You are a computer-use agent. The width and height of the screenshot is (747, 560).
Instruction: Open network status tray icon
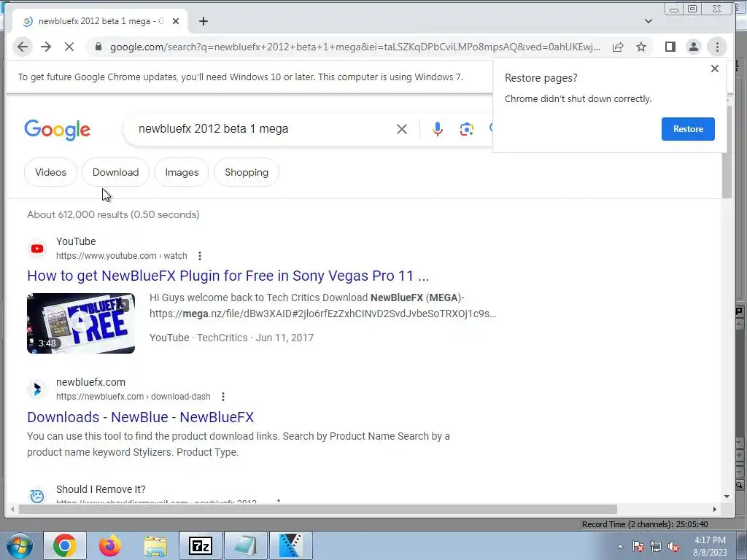(x=656, y=546)
